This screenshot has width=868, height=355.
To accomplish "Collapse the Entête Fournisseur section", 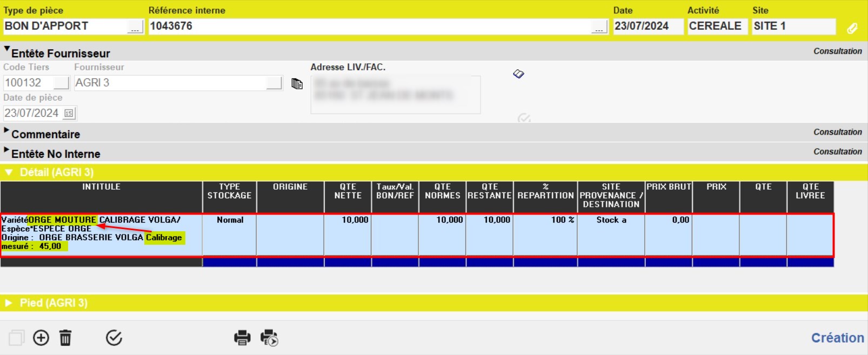I will [7, 50].
